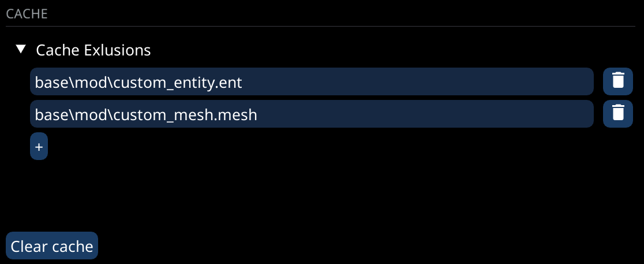644x264 pixels.
Task: Delete the custom_entity.ent exclusion entry
Action: coord(617,81)
